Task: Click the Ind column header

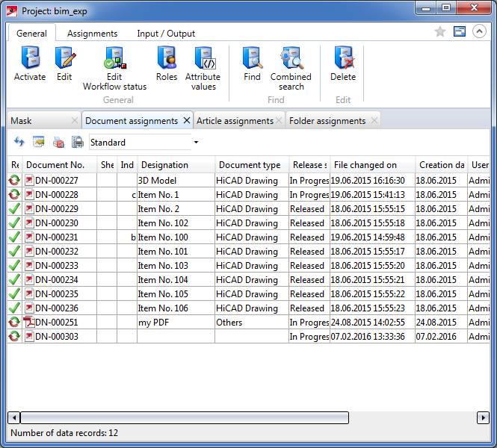Action: click(127, 164)
